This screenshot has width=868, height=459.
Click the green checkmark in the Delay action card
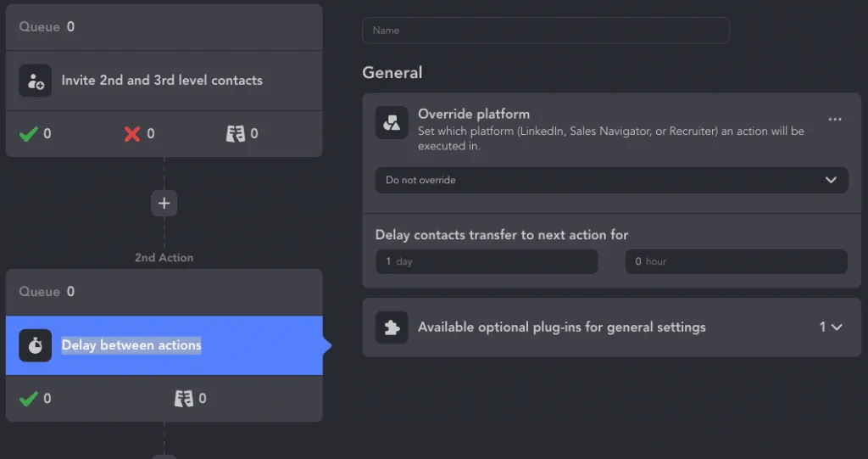click(x=28, y=399)
